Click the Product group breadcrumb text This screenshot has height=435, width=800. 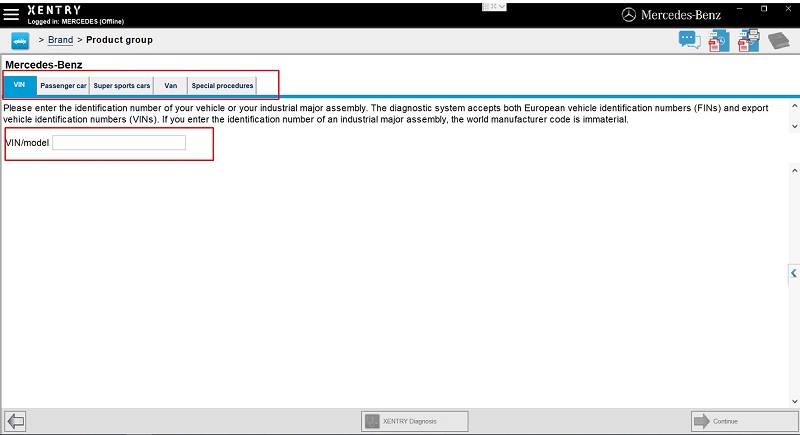(119, 40)
